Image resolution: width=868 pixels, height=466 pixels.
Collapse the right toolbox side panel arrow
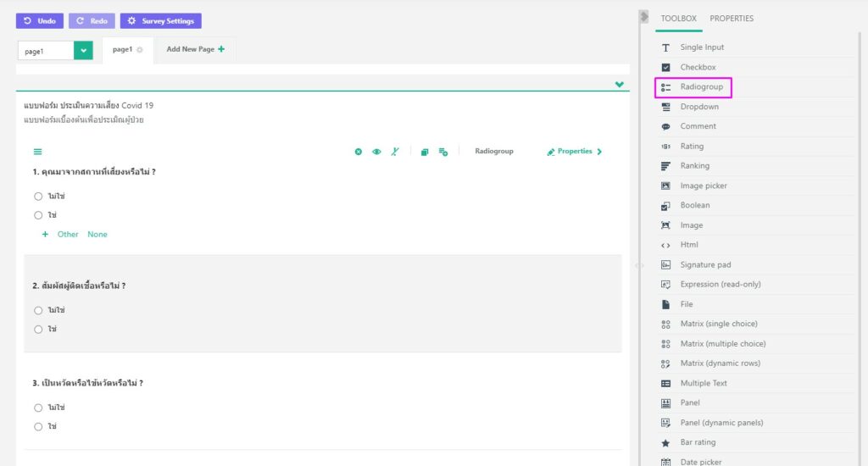pyautogui.click(x=644, y=17)
